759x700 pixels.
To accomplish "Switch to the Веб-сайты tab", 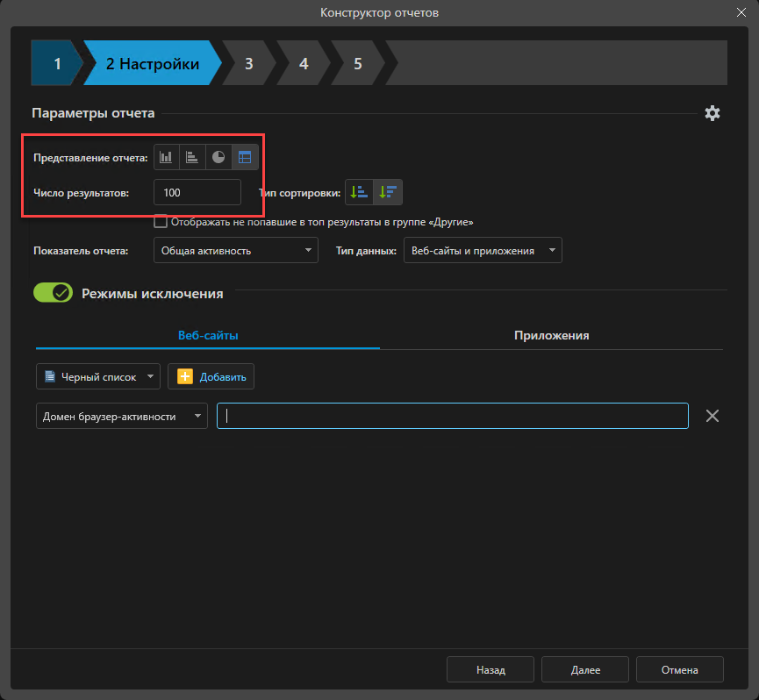I will [x=208, y=335].
